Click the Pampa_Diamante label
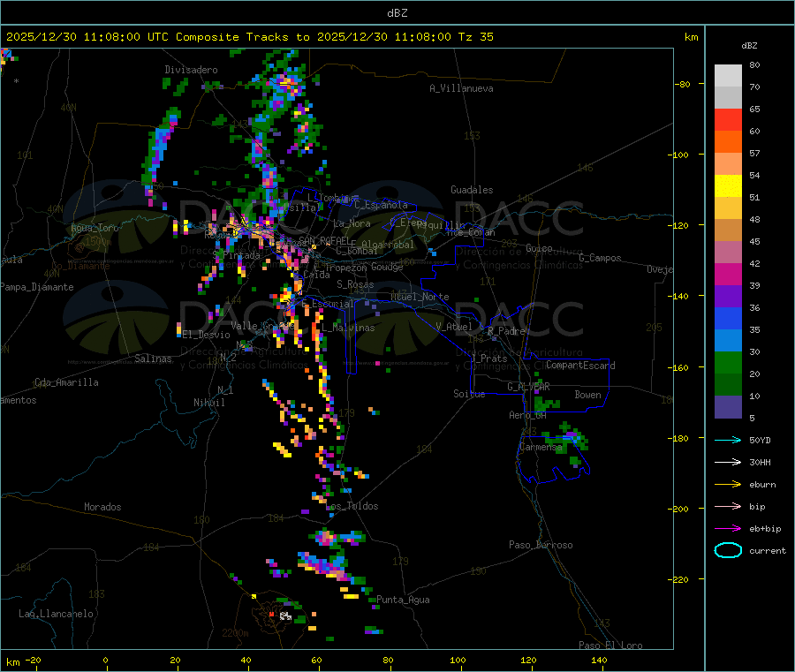 click(x=36, y=287)
